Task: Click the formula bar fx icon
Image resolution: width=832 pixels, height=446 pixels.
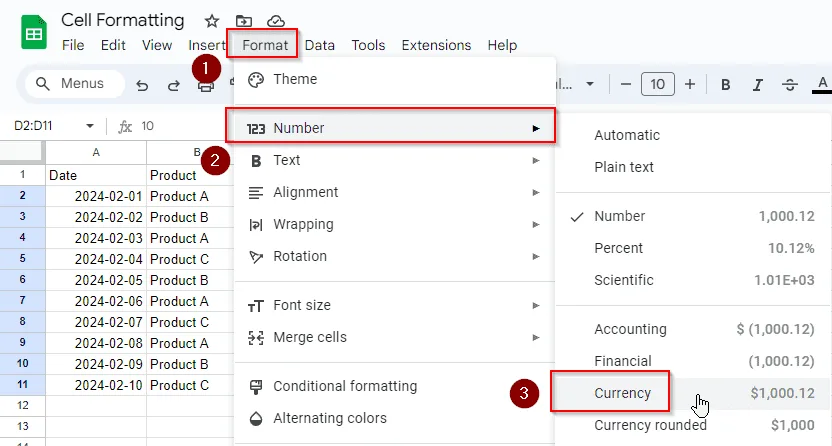Action: [x=125, y=126]
